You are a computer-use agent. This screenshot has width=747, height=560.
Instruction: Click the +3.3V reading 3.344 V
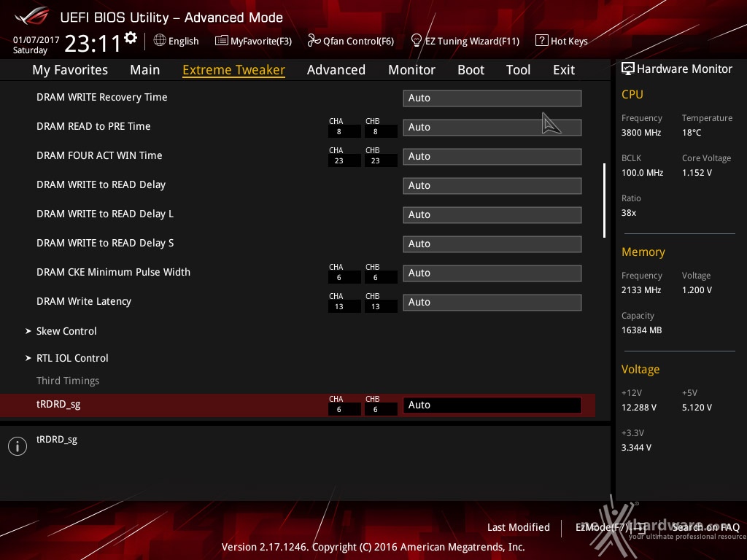[x=636, y=448]
